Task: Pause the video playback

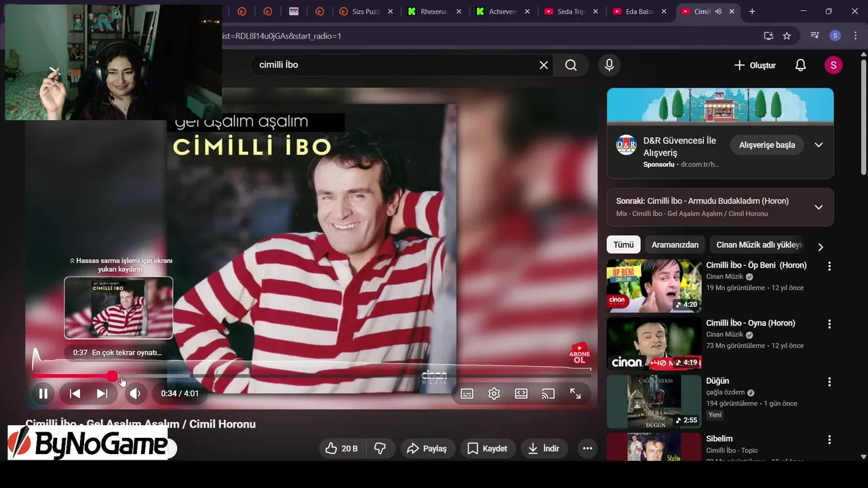Action: (x=43, y=393)
